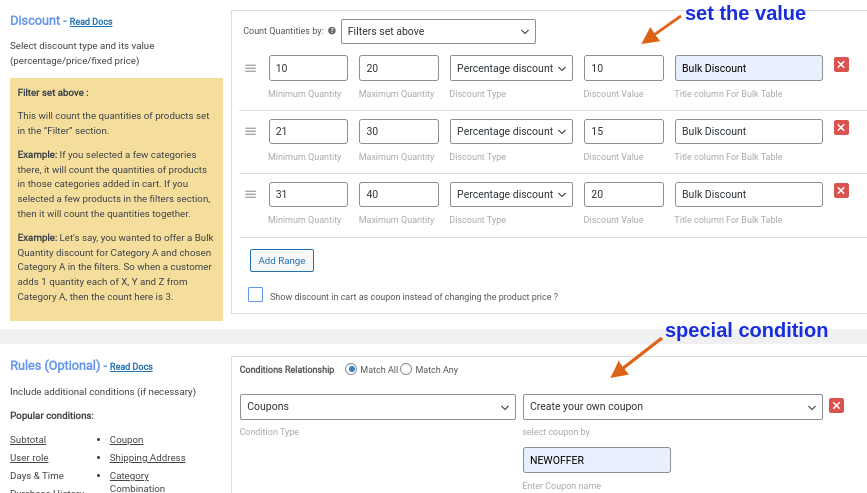This screenshot has width=867, height=493.
Task: Click the Count Quantities help icon
Action: tap(332, 32)
